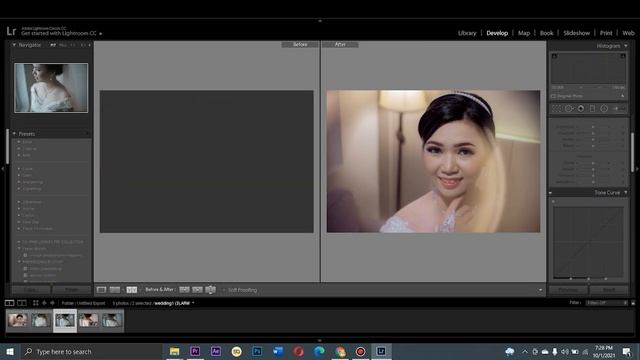This screenshot has width=640, height=360.
Task: Toggle the Tone Curve panel on/off switch
Action: (x=550, y=193)
